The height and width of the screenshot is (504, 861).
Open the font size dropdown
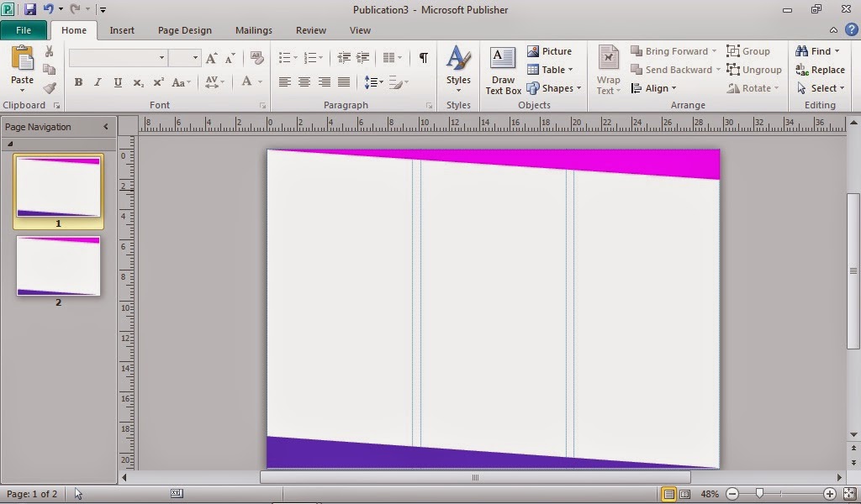[195, 58]
